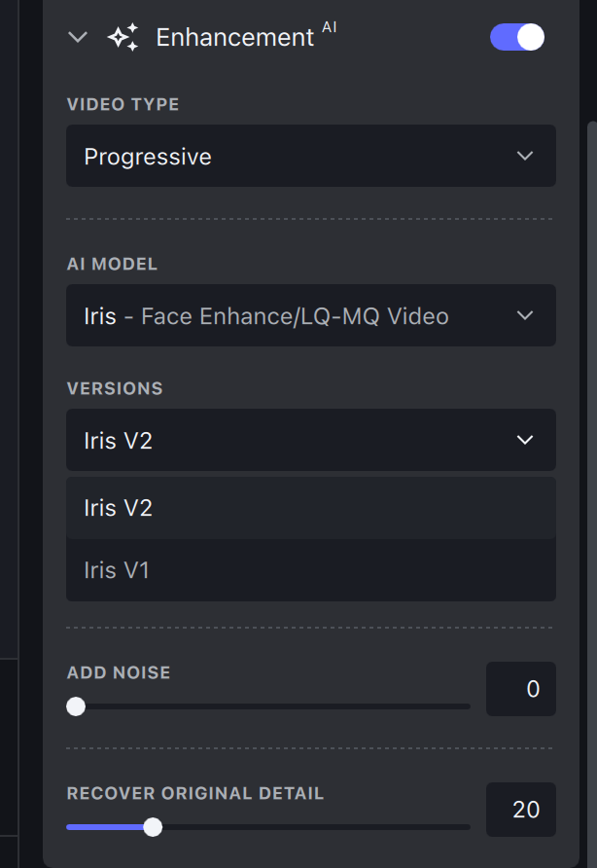Collapse the Enhancement section chevron
Image resolution: width=597 pixels, height=868 pixels.
pos(78,38)
